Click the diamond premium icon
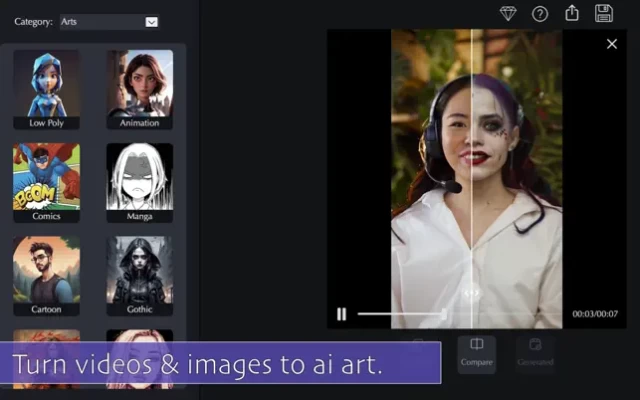 (508, 13)
